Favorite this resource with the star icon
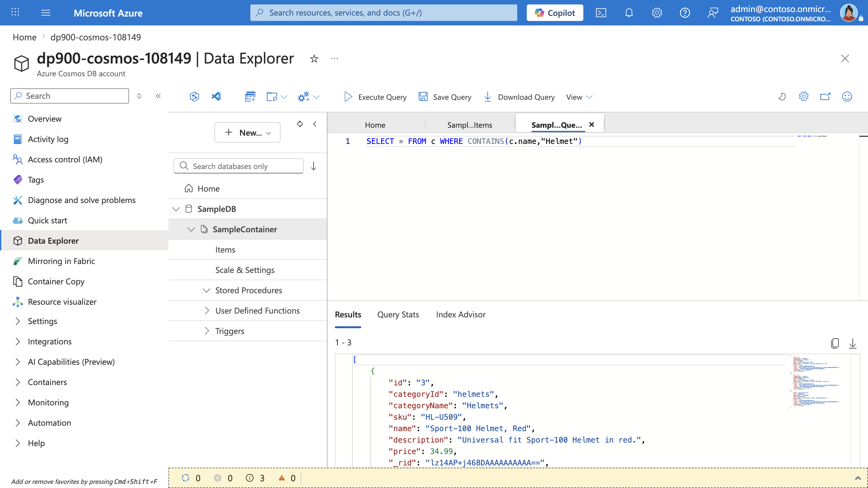868x488 pixels. (314, 59)
